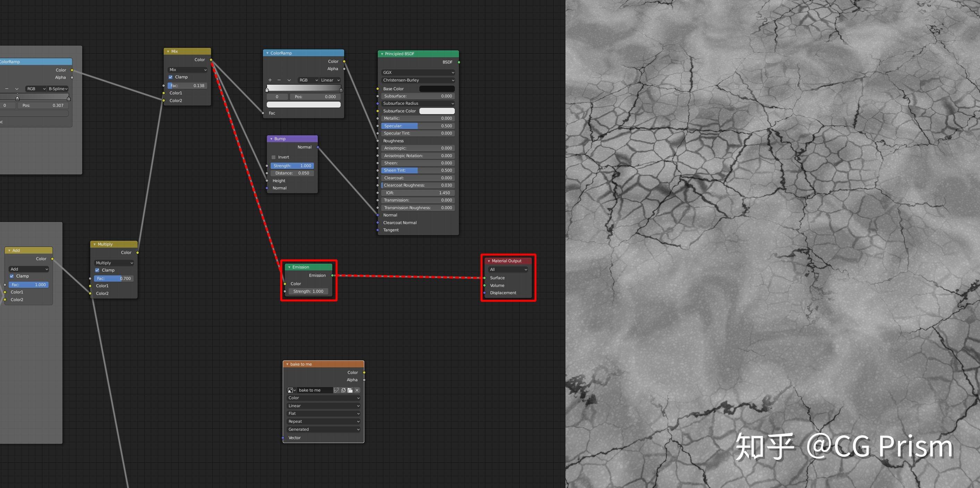Open an image using the folder icon
Screen dimensions: 980x488
click(350, 390)
